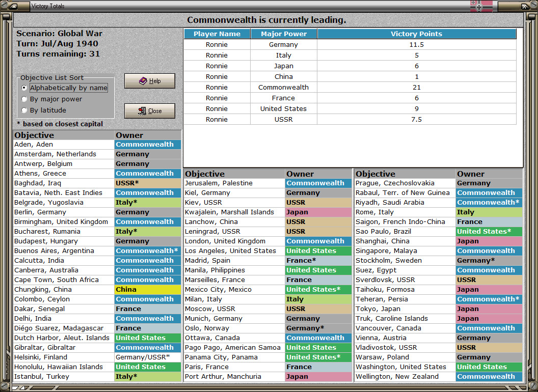
Task: Select 'Belgrade, Yugoslavia' objective
Action: [x=64, y=202]
